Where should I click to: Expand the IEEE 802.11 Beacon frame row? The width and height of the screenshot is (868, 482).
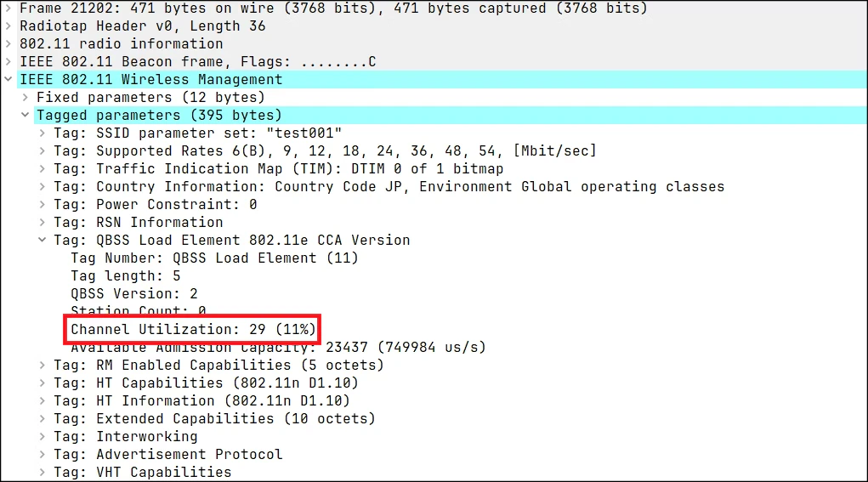click(9, 61)
